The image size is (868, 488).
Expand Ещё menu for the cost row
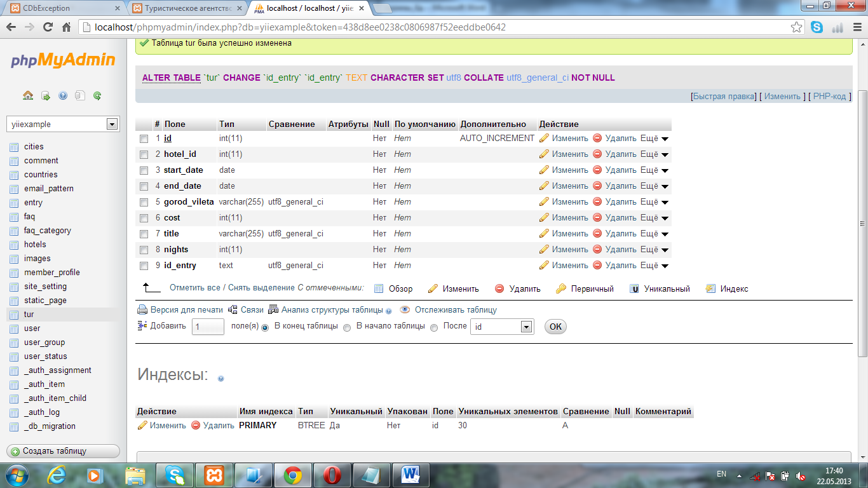654,217
